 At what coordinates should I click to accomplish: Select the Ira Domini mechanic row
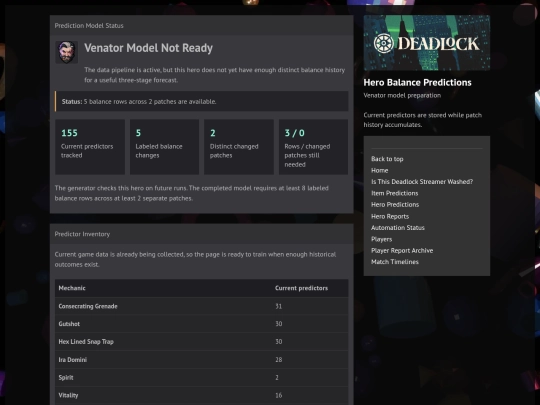click(201, 360)
